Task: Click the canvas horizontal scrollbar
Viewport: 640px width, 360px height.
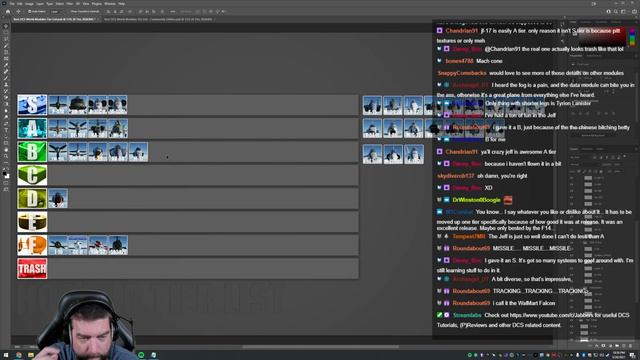Action: click(x=320, y=347)
